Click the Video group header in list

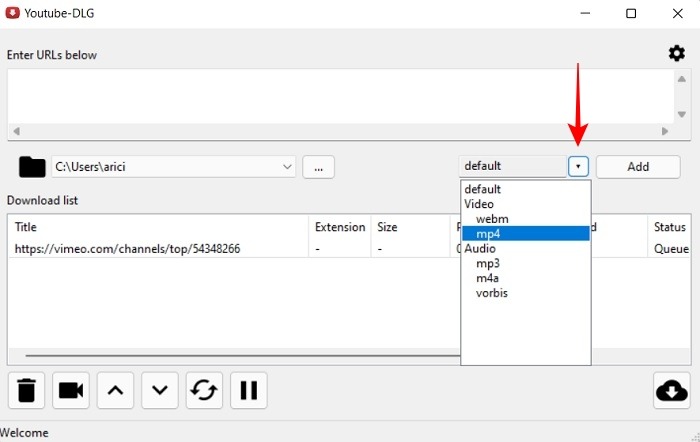tap(526, 204)
